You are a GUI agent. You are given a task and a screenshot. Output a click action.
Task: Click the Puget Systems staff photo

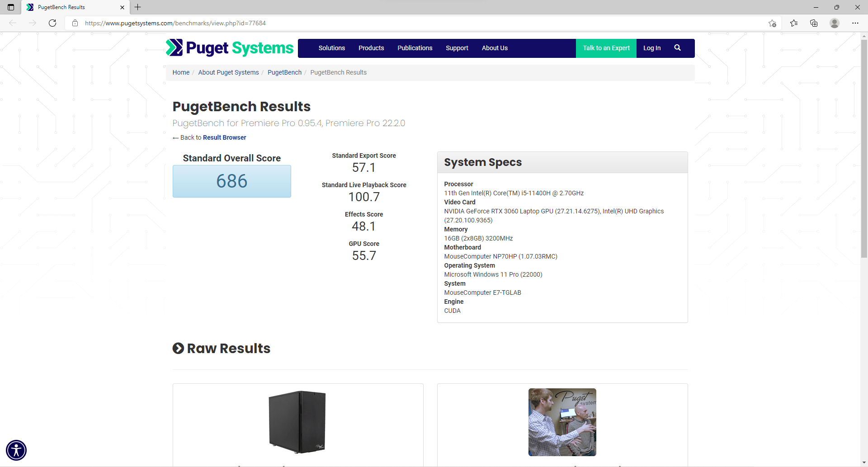(x=562, y=422)
